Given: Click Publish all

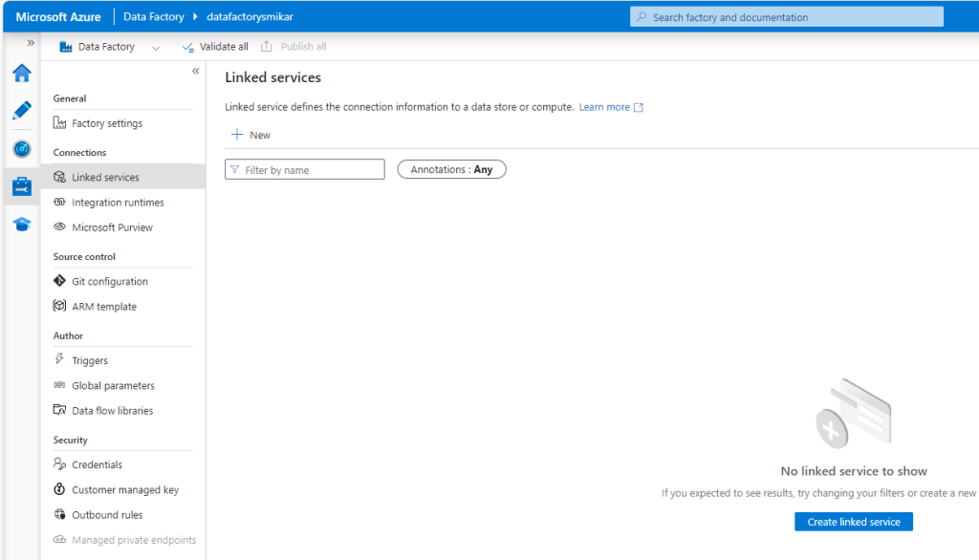Looking at the screenshot, I should [x=294, y=47].
